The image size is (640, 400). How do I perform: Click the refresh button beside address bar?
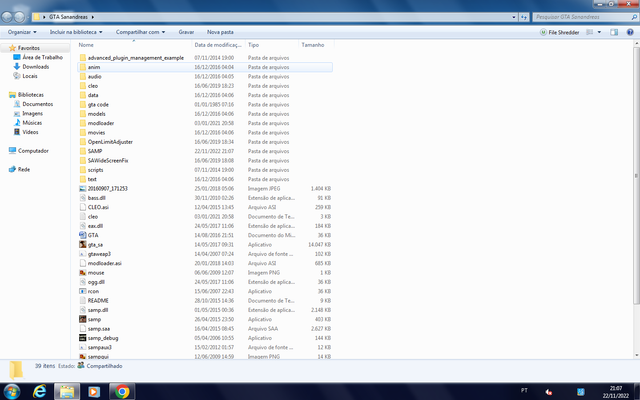coord(524,17)
